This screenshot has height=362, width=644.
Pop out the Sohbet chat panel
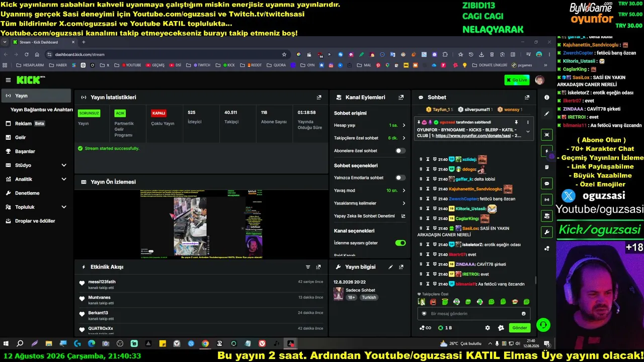(x=527, y=98)
